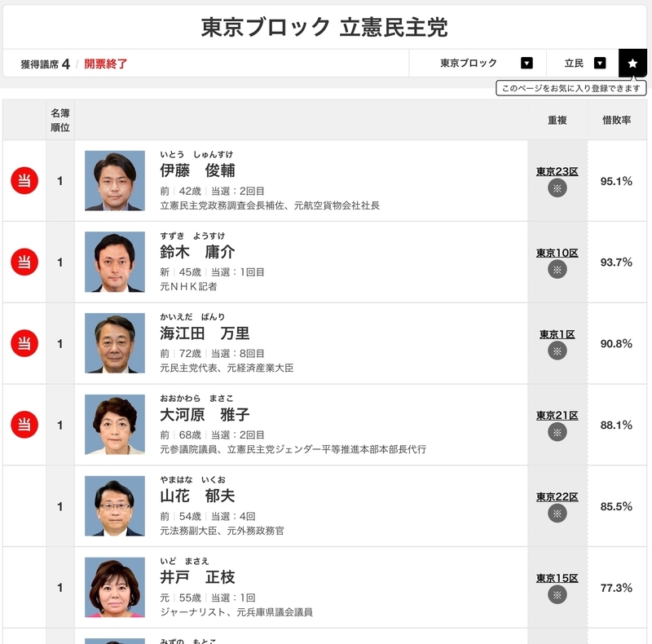Viewport: 652px width, 644px height.
Task: Select the candidate name 伊藤 俊輔
Action: pos(197,170)
